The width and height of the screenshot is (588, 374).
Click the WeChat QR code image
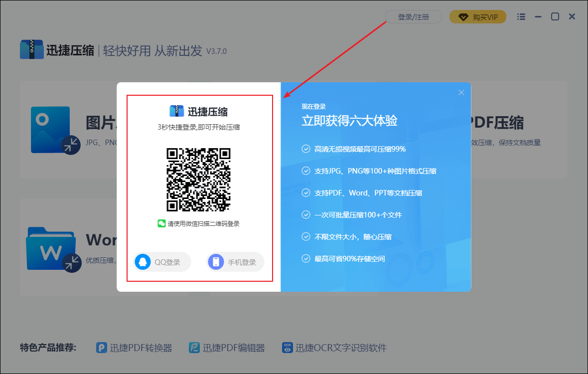[x=198, y=180]
